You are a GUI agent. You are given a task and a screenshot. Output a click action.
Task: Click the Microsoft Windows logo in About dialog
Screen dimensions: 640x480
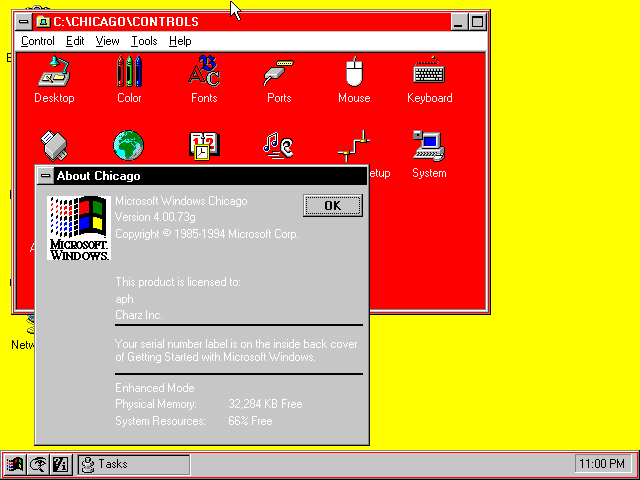[x=79, y=228]
